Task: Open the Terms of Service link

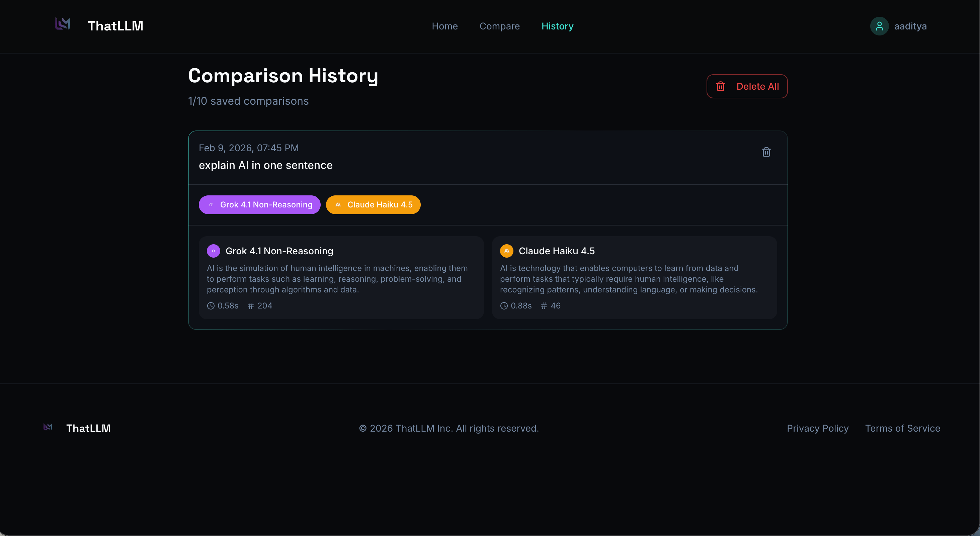Action: click(902, 428)
